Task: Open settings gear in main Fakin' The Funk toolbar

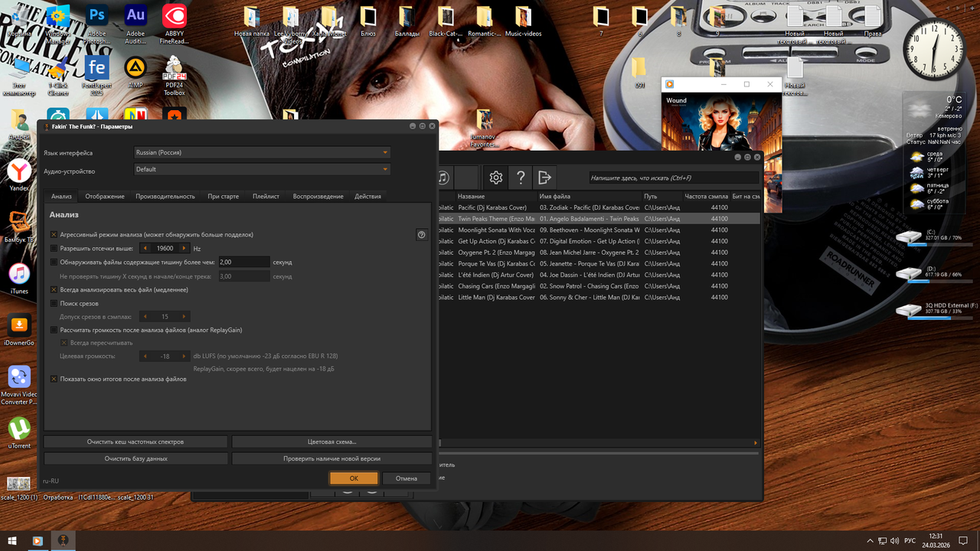Action: [x=496, y=178]
